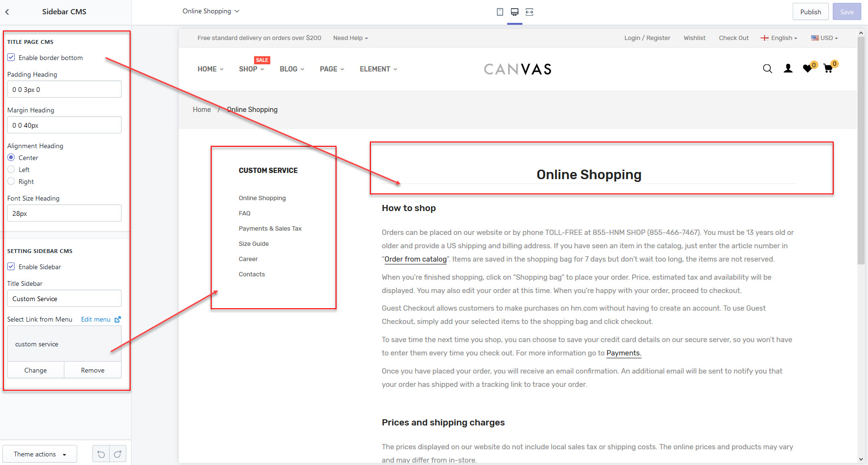Screen dimensions: 868x465
Task: Select Center alignment radio button
Action: pyautogui.click(x=11, y=158)
